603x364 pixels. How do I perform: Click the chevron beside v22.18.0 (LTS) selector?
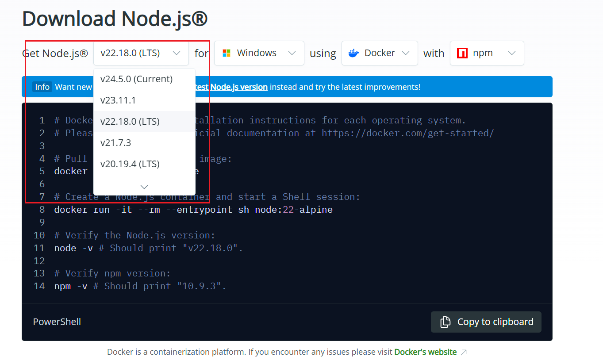coord(177,53)
